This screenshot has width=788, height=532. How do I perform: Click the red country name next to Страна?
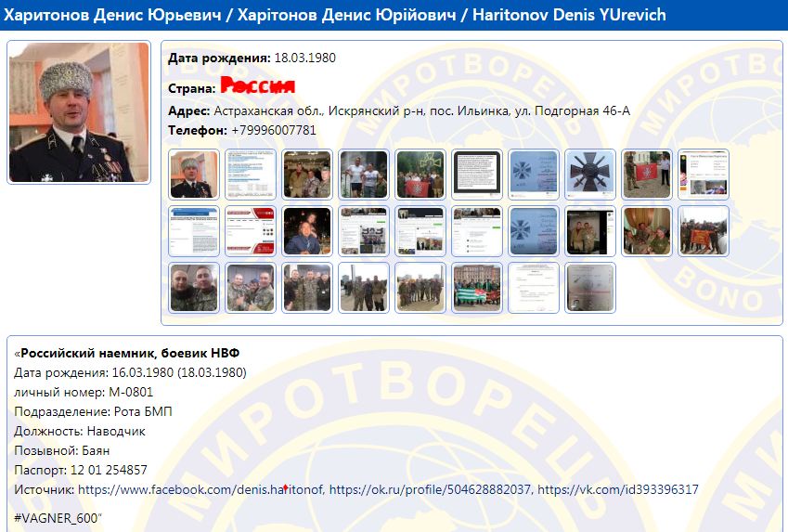258,87
